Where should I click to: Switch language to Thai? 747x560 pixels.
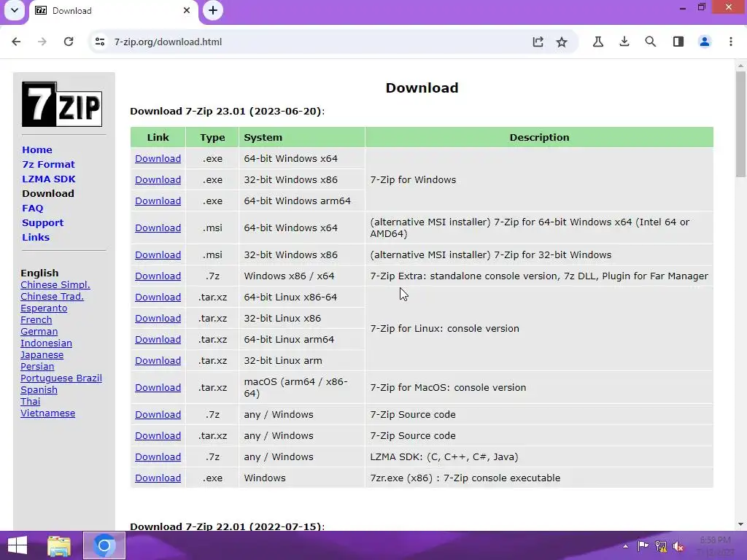pos(30,402)
